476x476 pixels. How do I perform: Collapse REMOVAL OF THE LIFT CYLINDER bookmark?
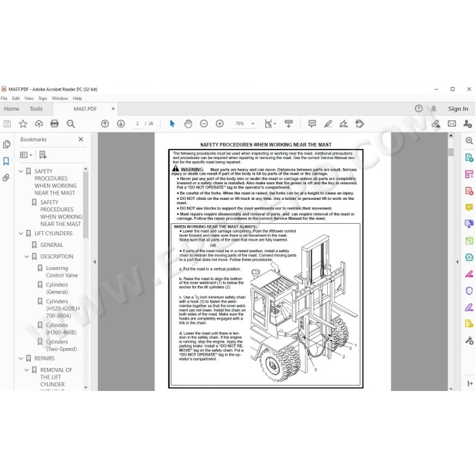click(27, 370)
